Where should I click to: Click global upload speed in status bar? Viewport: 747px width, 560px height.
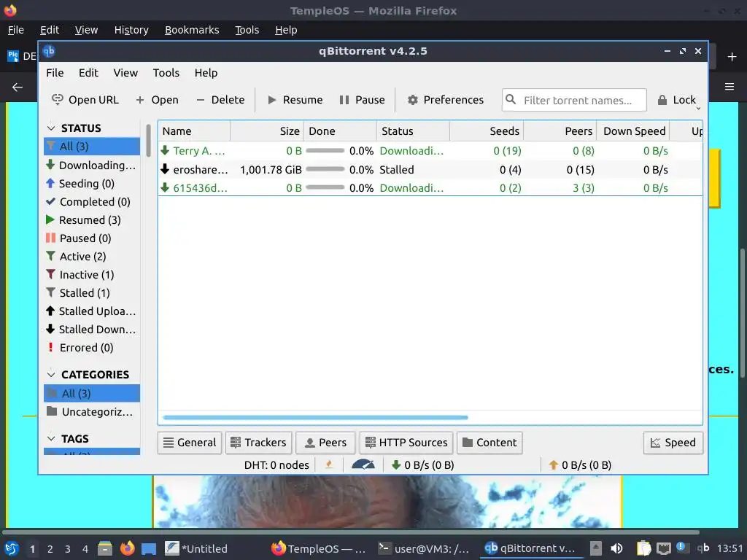tap(580, 465)
